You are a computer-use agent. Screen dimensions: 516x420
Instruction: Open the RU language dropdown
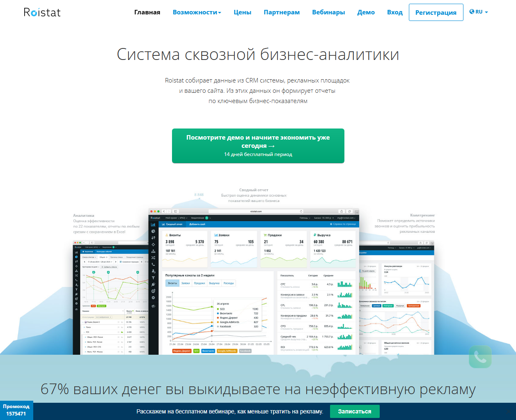pos(479,12)
